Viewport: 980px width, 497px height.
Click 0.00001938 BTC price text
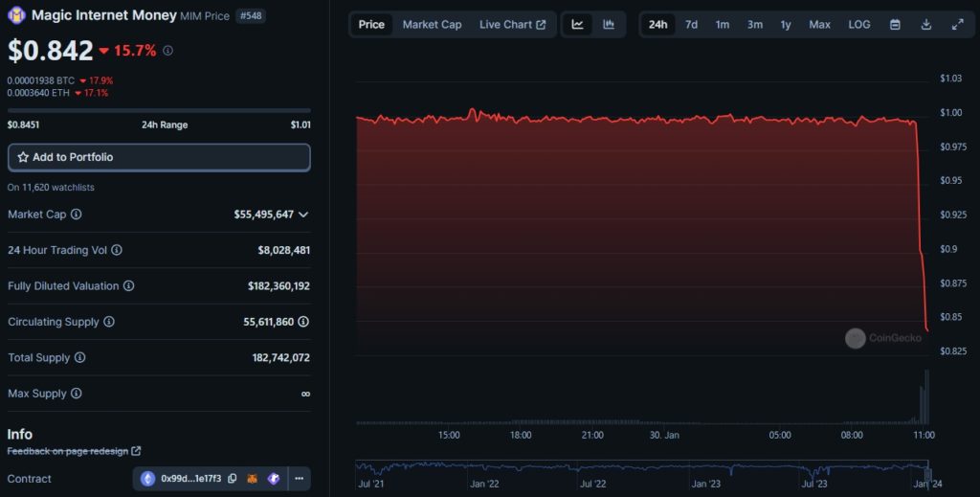point(40,80)
